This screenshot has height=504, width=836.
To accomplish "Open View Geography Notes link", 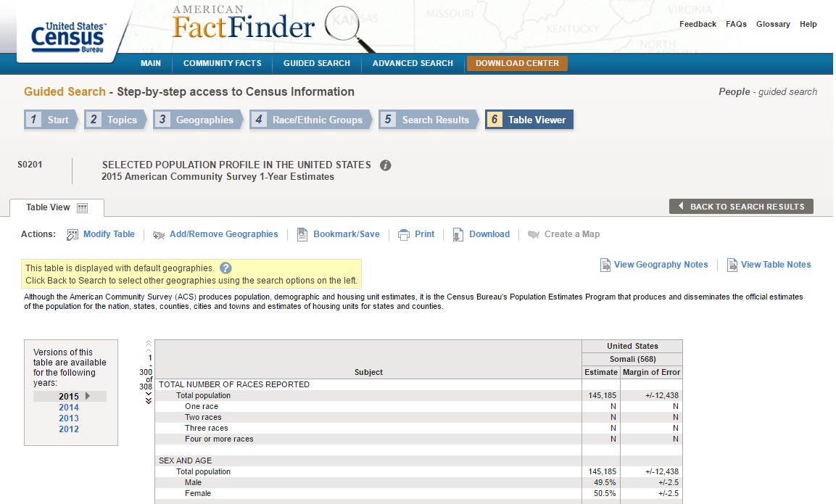I will tap(661, 265).
